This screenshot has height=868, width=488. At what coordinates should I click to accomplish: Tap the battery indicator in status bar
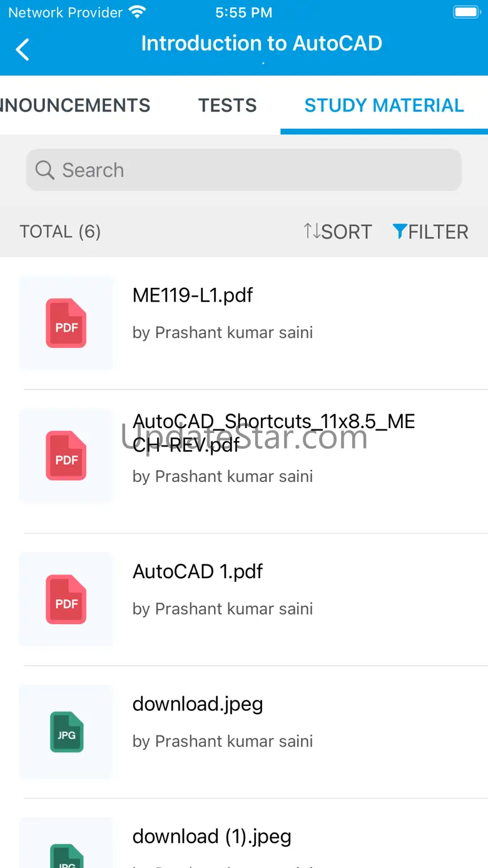point(466,12)
